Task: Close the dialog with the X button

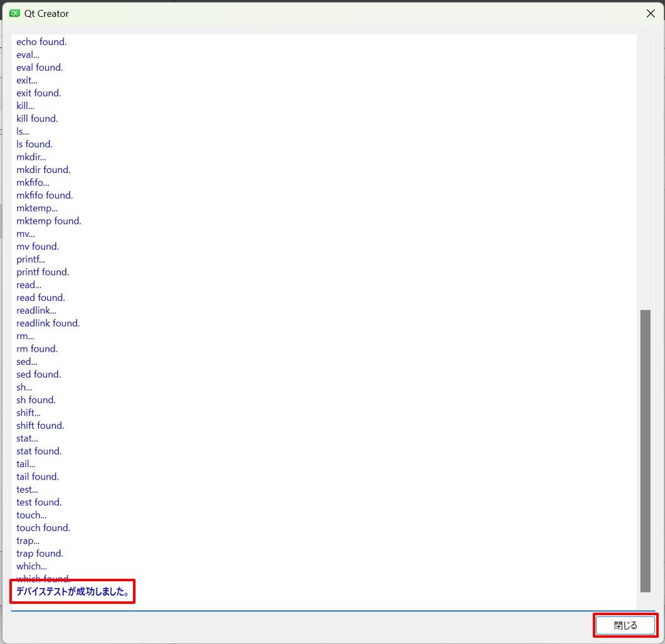Action: tap(651, 13)
